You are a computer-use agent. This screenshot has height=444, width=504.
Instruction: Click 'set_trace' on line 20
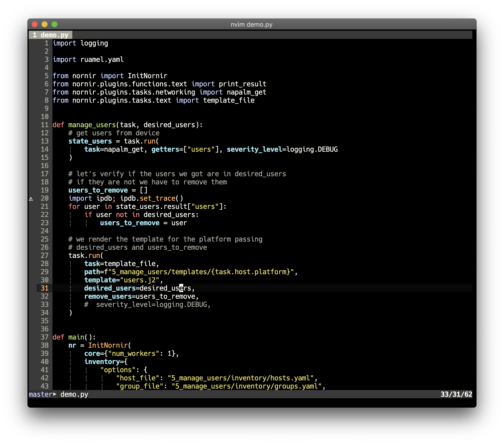(157, 198)
